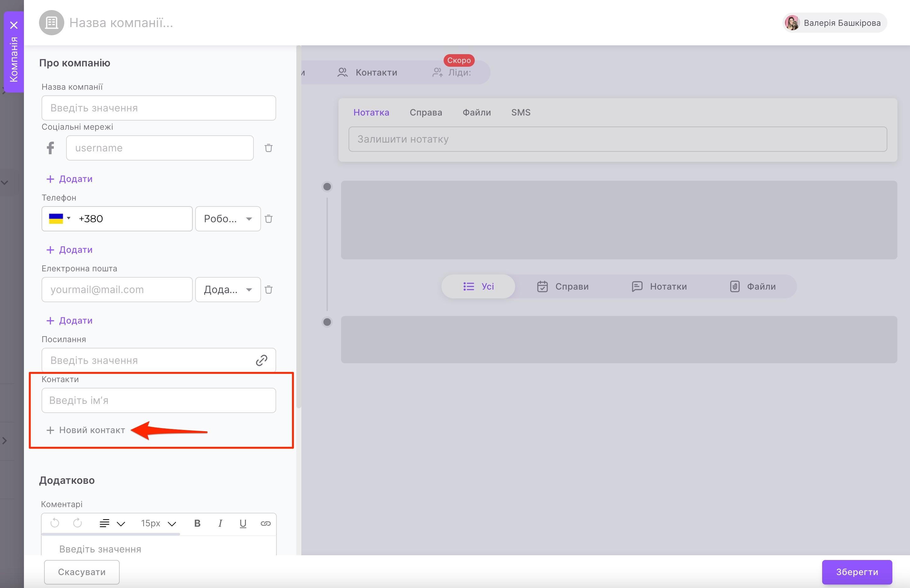This screenshot has width=910, height=588.
Task: Toggle bold formatting in comments
Action: click(x=197, y=523)
